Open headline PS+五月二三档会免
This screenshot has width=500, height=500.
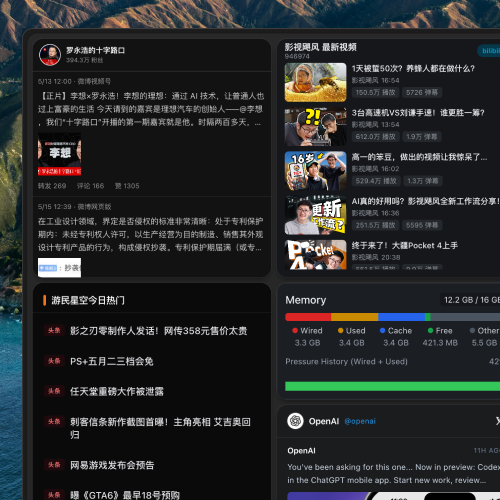tap(112, 361)
